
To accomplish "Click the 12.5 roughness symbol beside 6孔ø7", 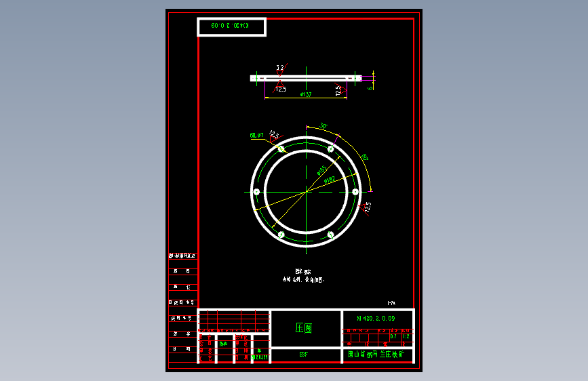I will tap(274, 135).
